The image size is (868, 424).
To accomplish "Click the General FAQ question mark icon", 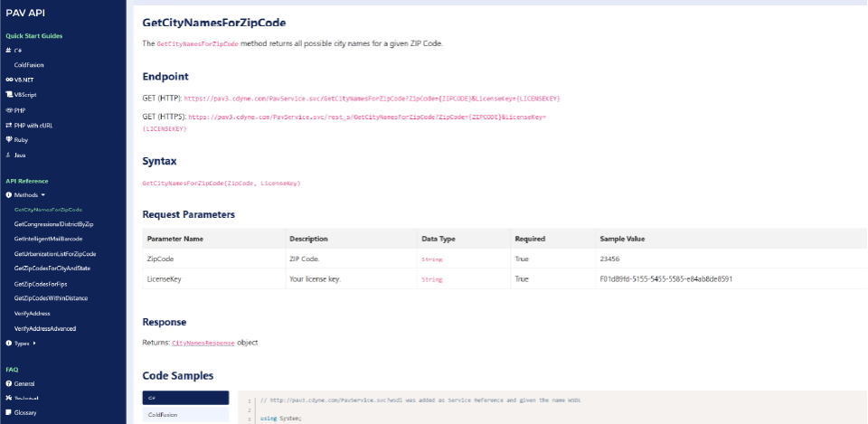I will pyautogui.click(x=8, y=383).
